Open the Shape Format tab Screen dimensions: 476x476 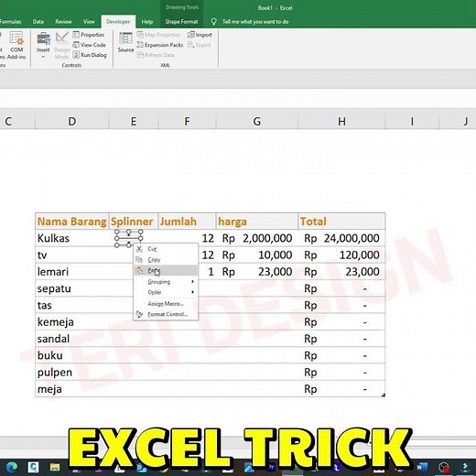(181, 21)
